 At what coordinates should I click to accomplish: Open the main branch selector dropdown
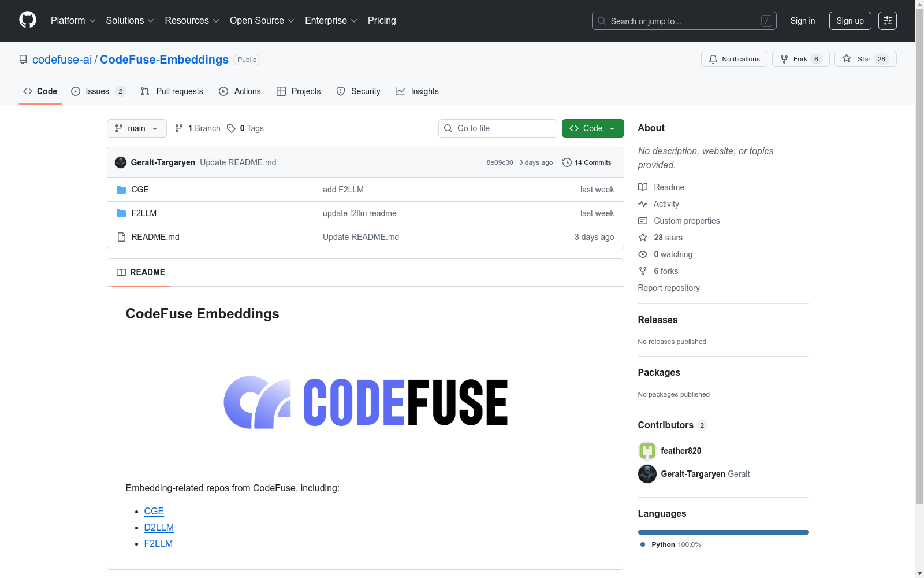(137, 128)
